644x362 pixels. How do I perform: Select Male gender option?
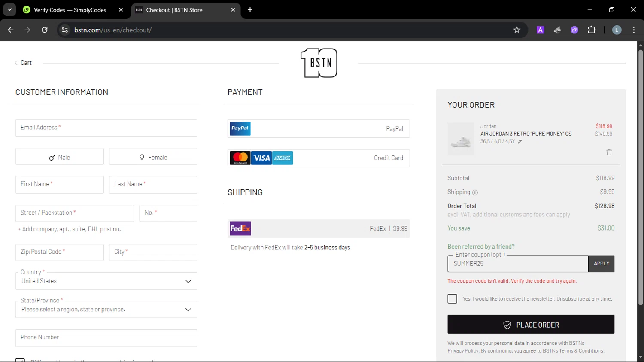tap(59, 157)
